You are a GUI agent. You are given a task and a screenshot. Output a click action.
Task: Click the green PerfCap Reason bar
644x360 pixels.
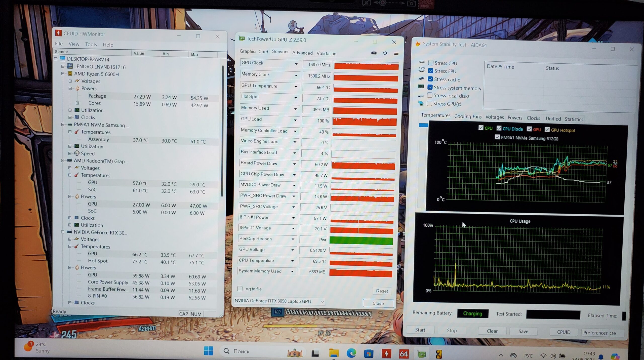(x=361, y=241)
